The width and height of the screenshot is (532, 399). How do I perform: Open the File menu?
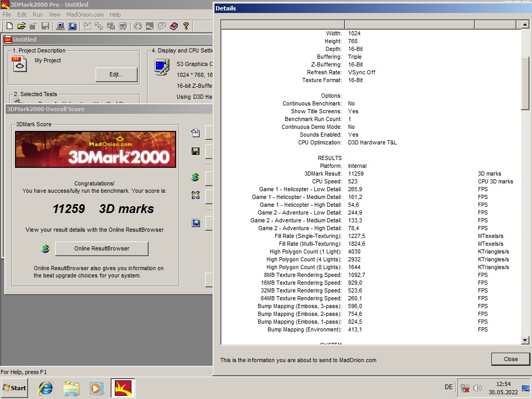click(7, 15)
